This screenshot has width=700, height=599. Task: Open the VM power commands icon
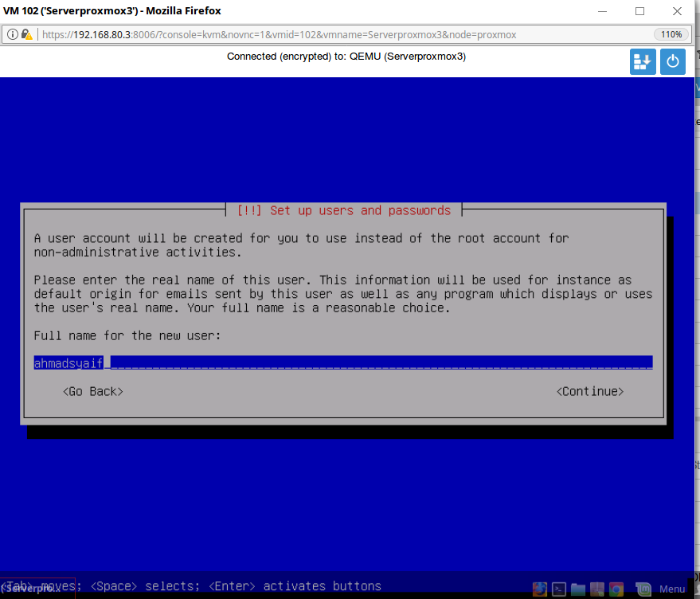tap(672, 61)
